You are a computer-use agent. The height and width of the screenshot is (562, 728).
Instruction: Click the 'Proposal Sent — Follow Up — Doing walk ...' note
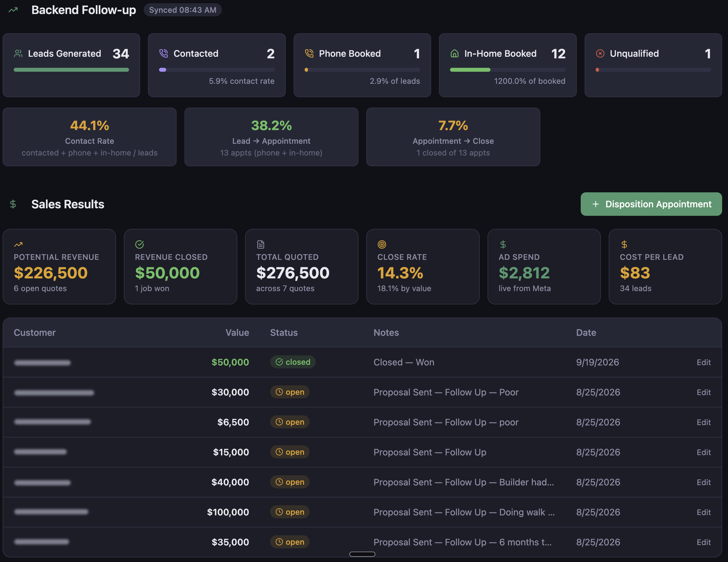(x=464, y=512)
